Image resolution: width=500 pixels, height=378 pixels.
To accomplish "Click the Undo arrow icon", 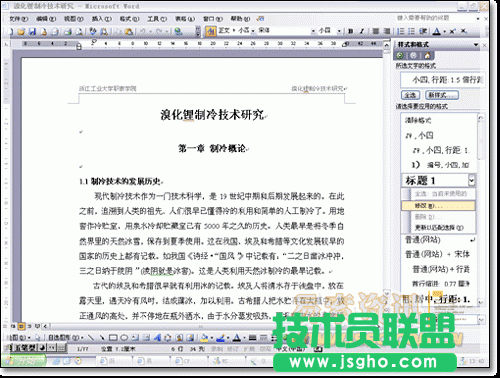I will point(143,31).
